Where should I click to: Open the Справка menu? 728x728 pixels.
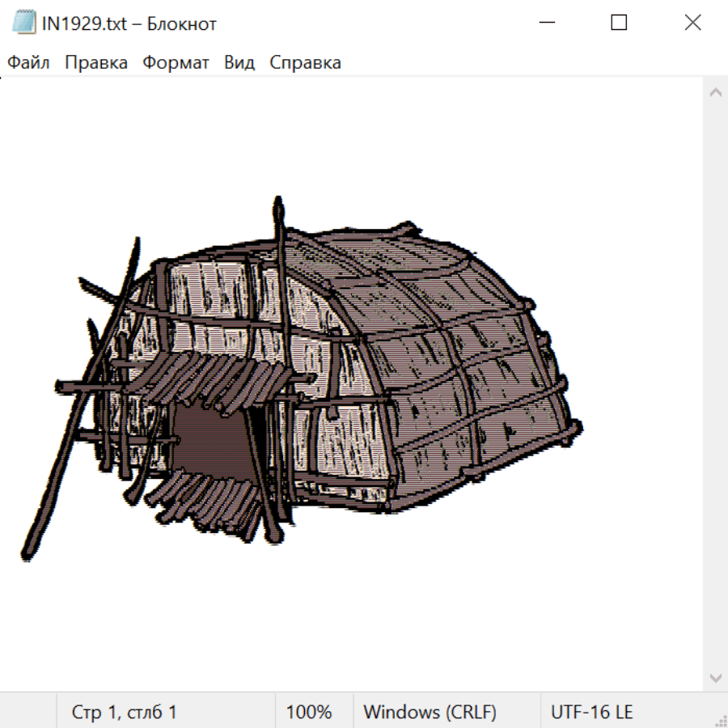[x=305, y=62]
